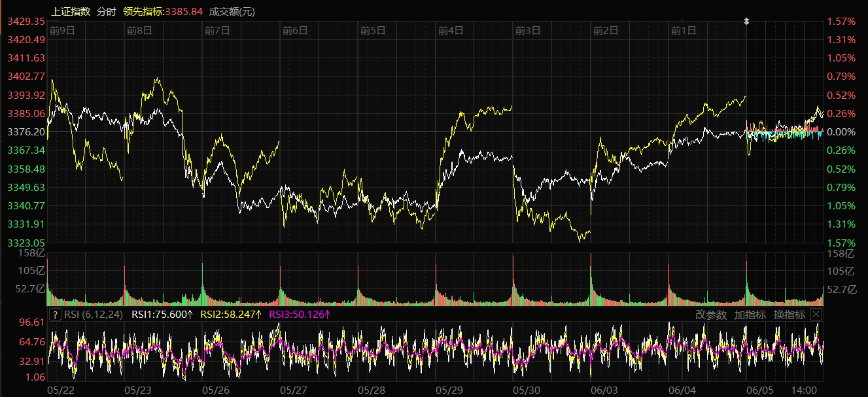Click the 成交额(元) turnover label
The width and height of the screenshot is (868, 397).
[x=232, y=11]
